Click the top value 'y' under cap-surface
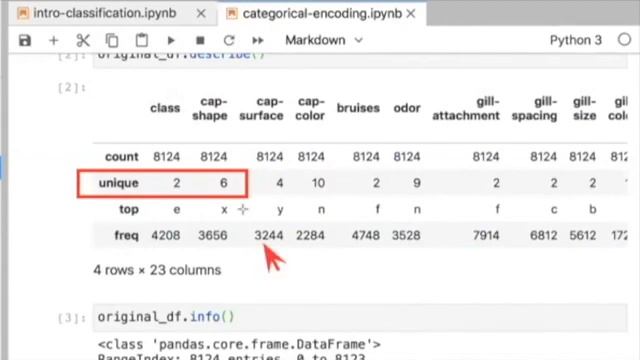 pos(280,210)
